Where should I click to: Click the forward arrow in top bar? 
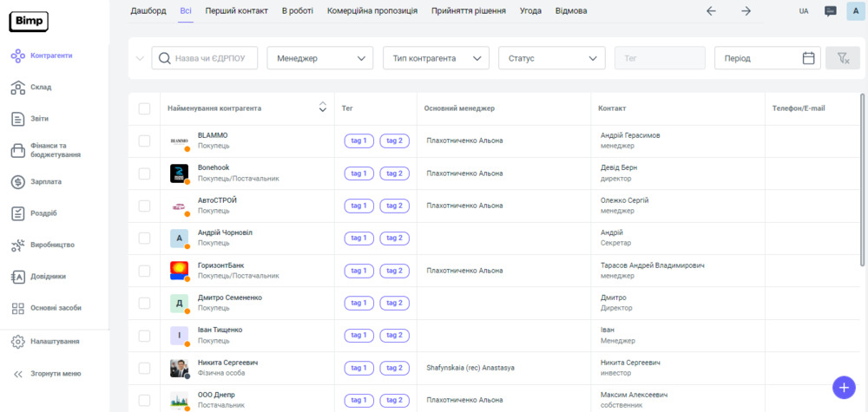click(x=746, y=11)
